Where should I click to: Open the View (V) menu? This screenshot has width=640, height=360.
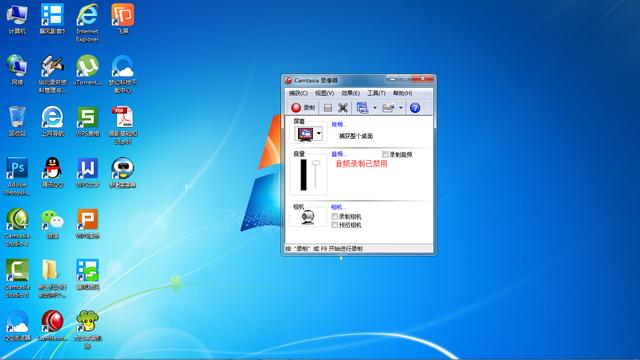click(x=324, y=93)
